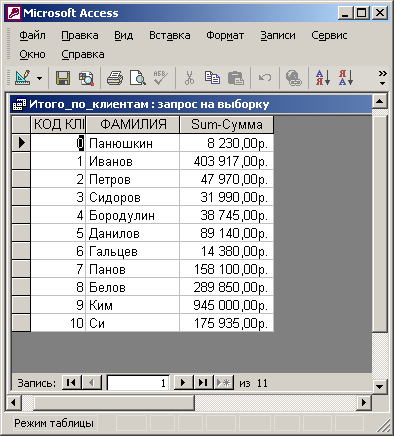Select the row selector for Ким

pyautogui.click(x=21, y=305)
